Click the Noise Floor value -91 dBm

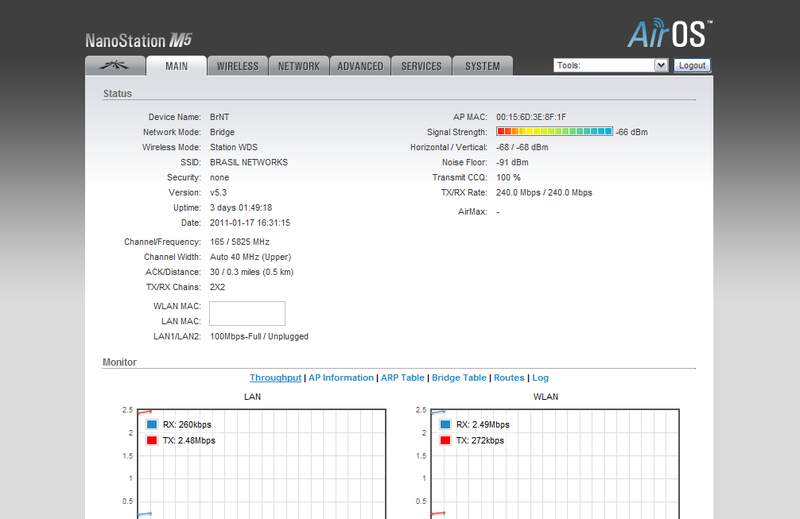coord(512,162)
